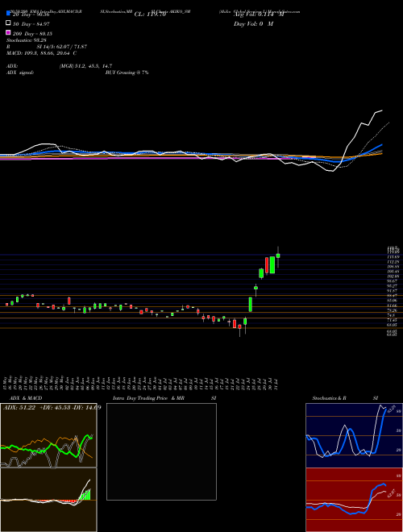Click the 'Stochastics & R' panel title
Viewport: 403px width, 532px height.
point(329,398)
